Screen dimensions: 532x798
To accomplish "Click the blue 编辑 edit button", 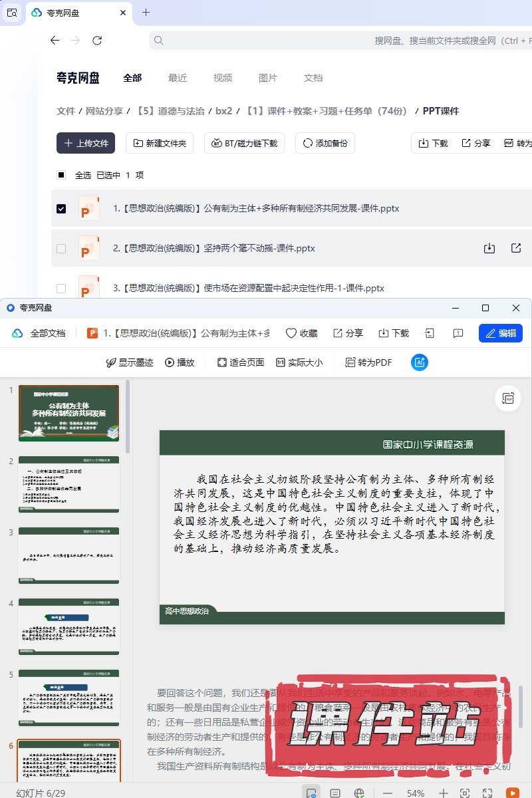I will pos(500,333).
